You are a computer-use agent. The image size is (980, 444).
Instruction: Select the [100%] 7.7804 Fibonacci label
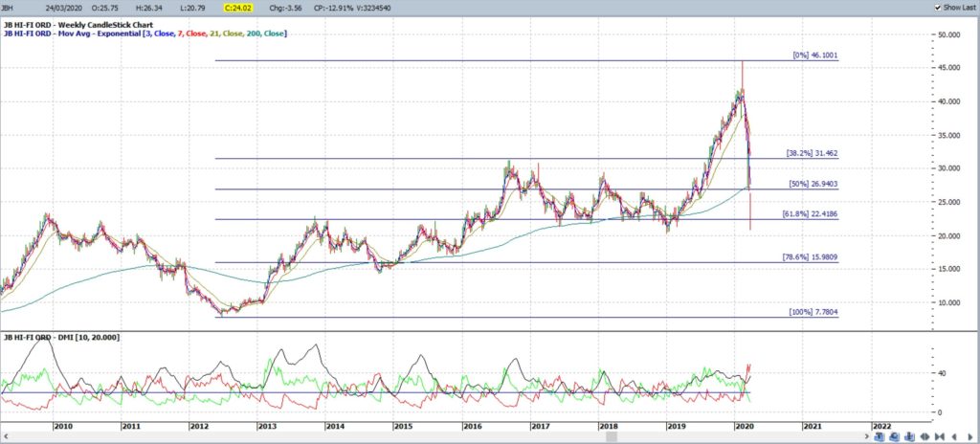pyautogui.click(x=813, y=311)
